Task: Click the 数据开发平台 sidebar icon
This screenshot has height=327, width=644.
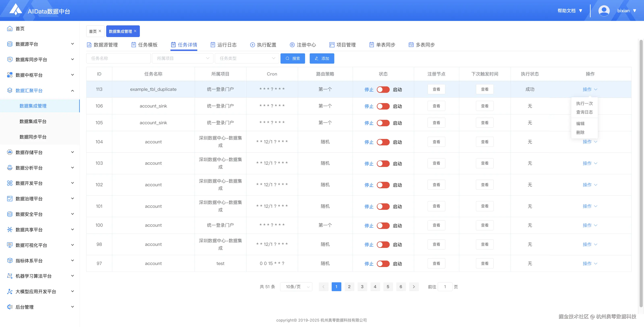Action: (10, 183)
